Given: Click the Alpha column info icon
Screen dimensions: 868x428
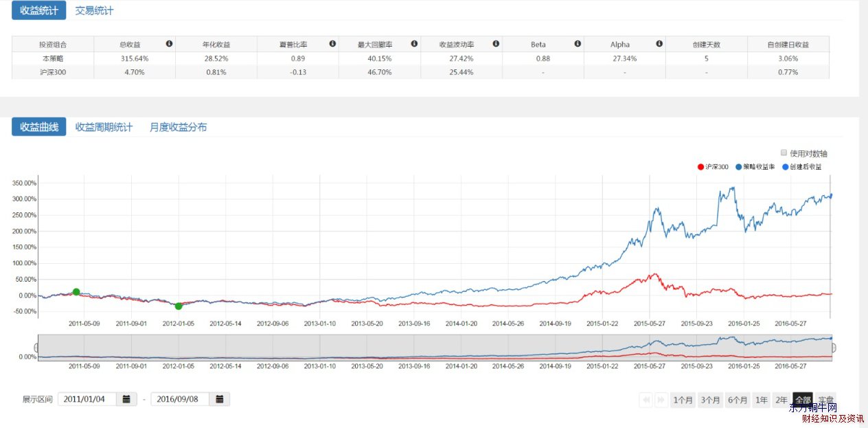Looking at the screenshot, I should click(659, 44).
